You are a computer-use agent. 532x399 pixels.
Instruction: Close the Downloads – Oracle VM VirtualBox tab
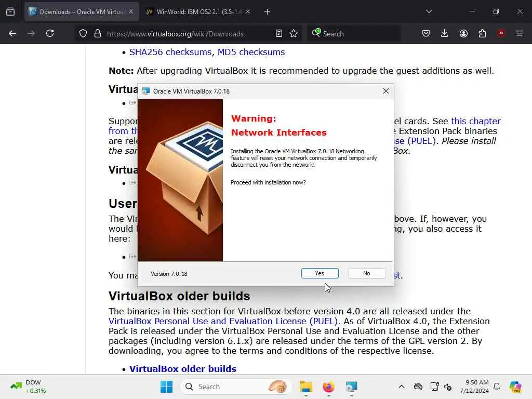click(x=131, y=12)
